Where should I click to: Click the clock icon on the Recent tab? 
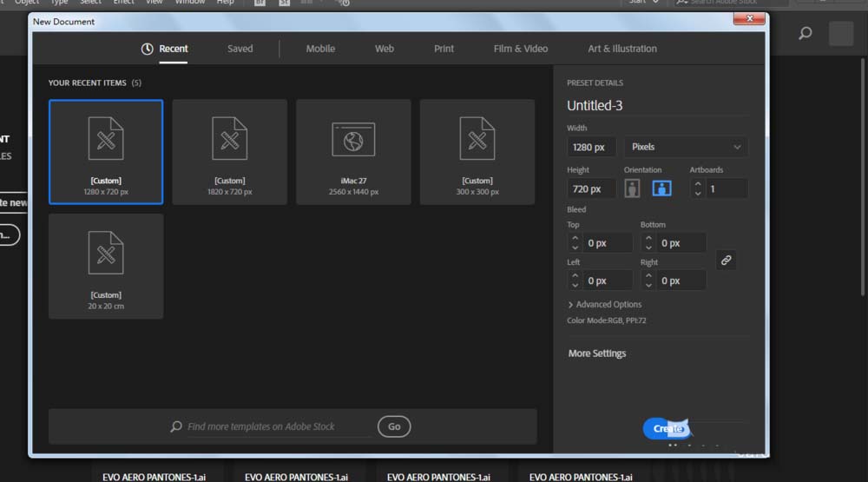(x=147, y=49)
